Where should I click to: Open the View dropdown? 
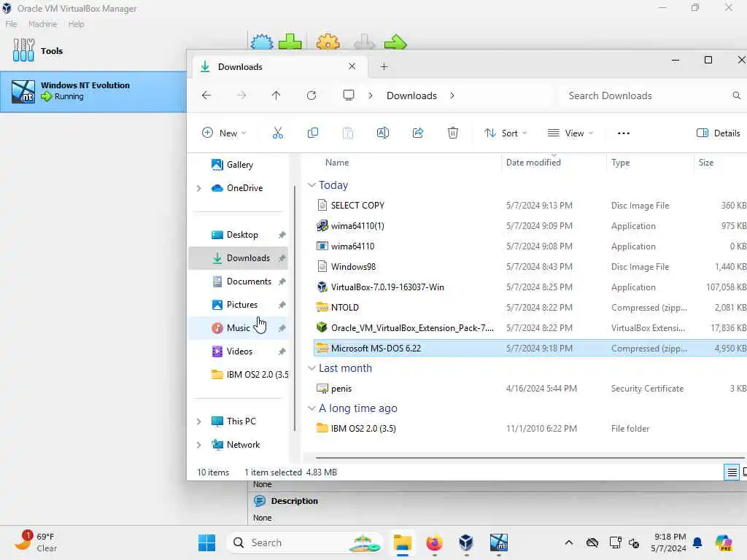(x=570, y=133)
